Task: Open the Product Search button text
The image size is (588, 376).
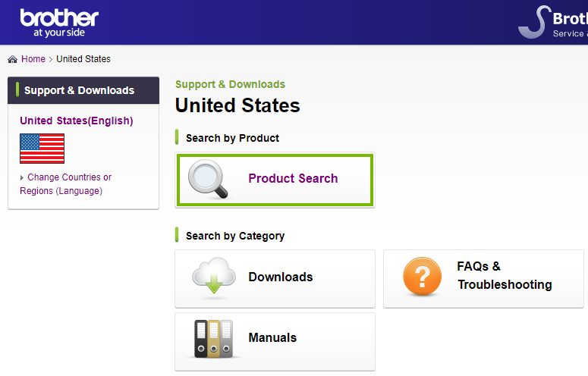Action: point(293,178)
